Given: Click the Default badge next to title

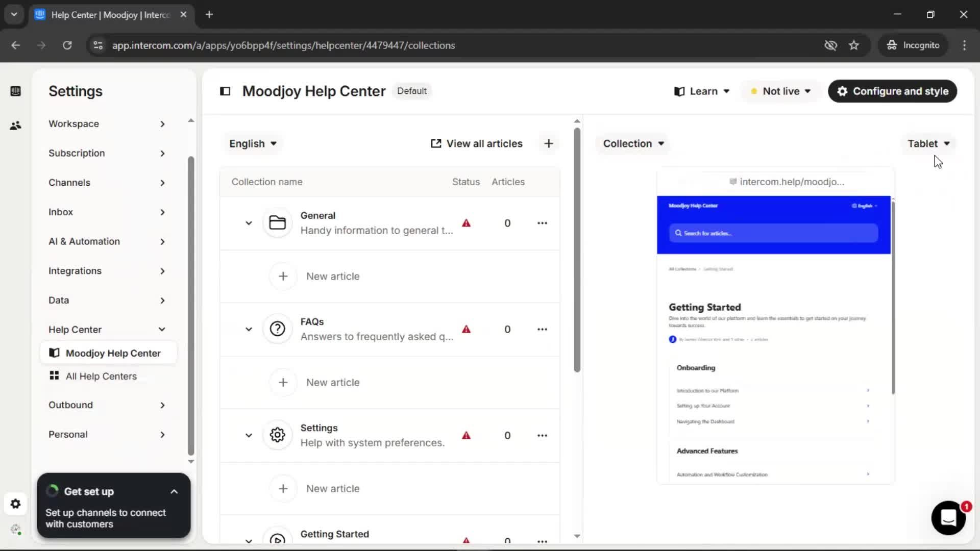Looking at the screenshot, I should tap(411, 91).
